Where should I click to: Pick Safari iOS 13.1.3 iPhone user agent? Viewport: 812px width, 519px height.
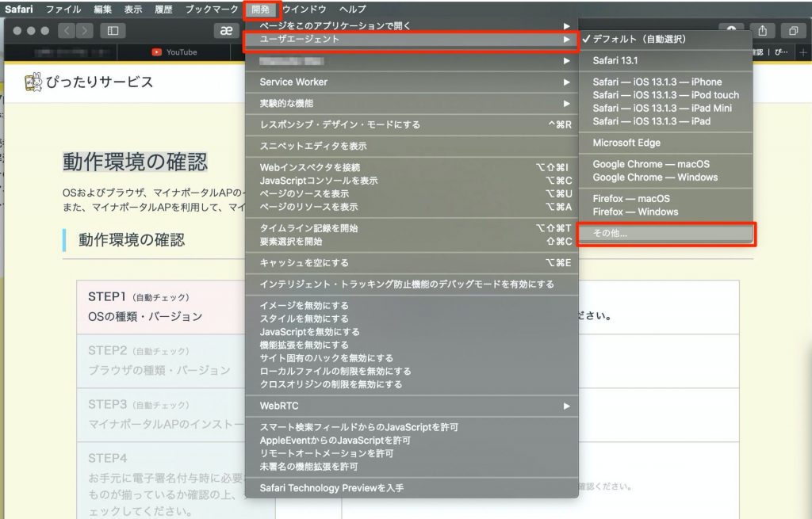pyautogui.click(x=665, y=82)
